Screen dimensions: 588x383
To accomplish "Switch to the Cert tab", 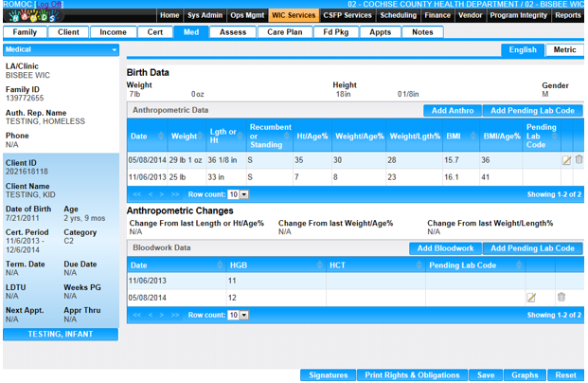I will 155,32.
